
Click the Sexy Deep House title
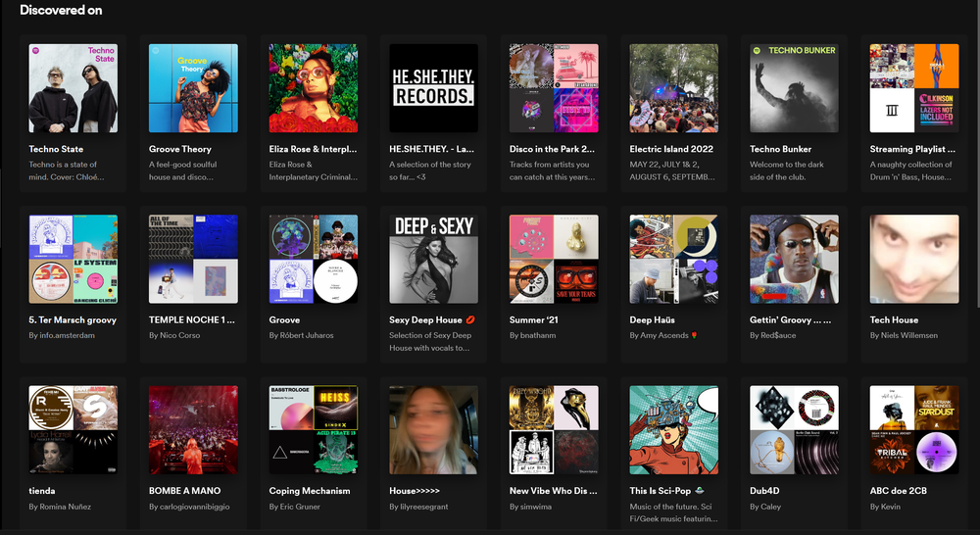click(x=431, y=320)
